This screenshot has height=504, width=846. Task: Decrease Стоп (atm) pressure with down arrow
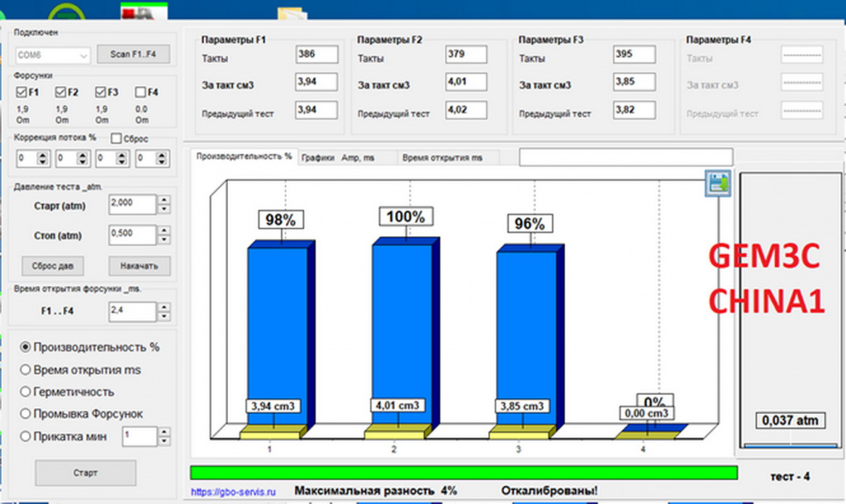pyautogui.click(x=164, y=240)
